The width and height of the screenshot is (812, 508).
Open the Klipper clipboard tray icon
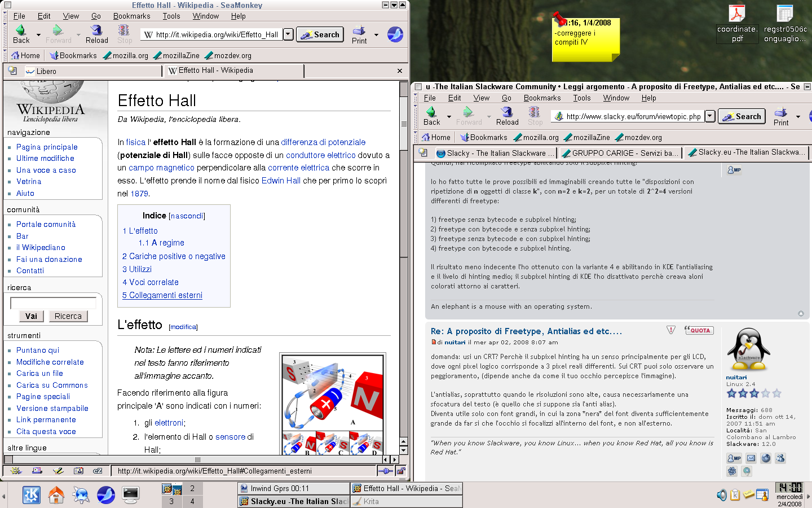(x=735, y=495)
